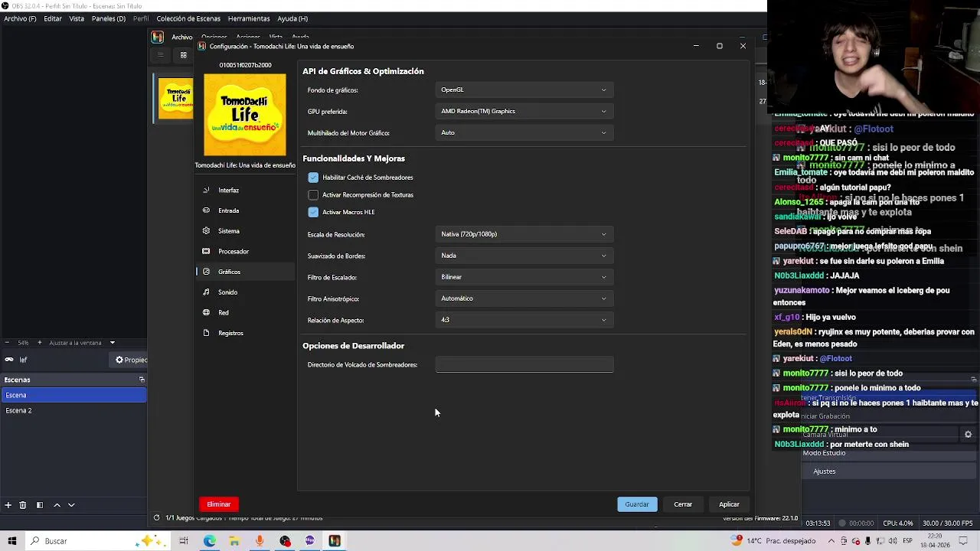This screenshot has height=551, width=980.
Task: Click the Guardar button
Action: [x=637, y=504]
